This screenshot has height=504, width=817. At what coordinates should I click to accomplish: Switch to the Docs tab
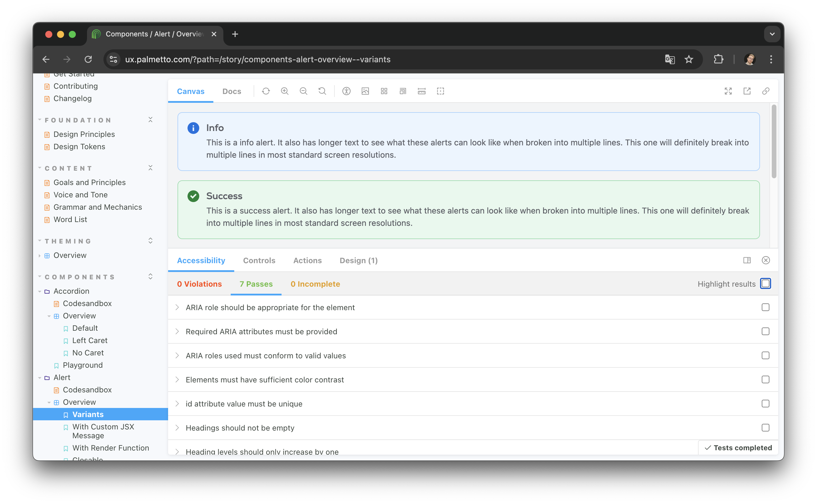point(231,91)
